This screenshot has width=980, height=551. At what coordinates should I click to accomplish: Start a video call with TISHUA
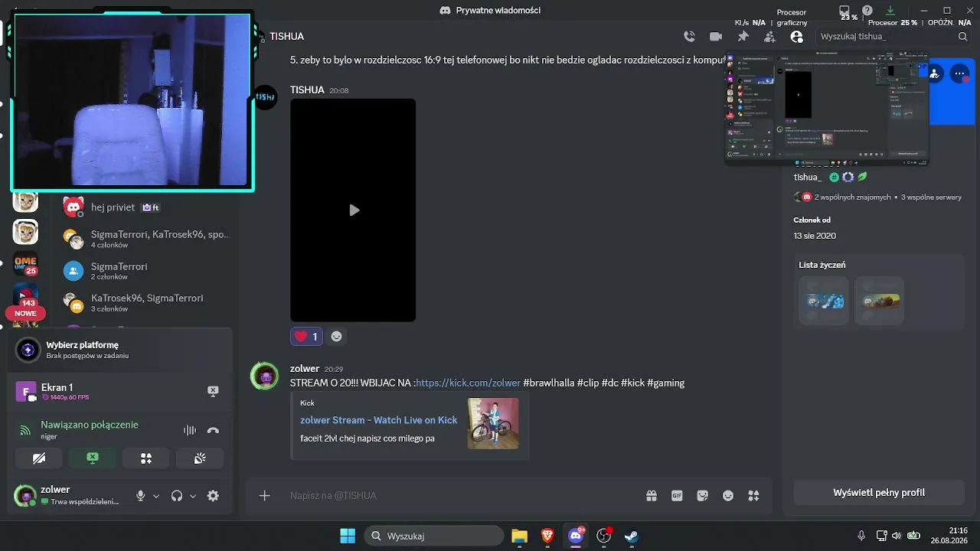point(716,37)
